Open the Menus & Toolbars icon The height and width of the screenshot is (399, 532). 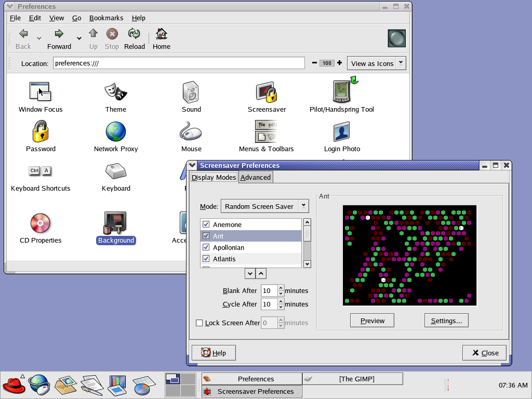click(x=266, y=131)
